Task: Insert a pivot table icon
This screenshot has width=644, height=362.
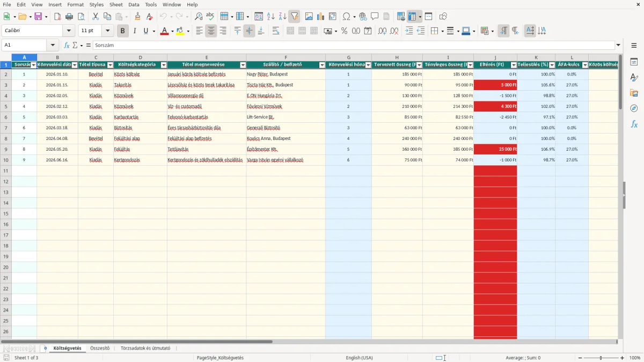Action: 332,17
